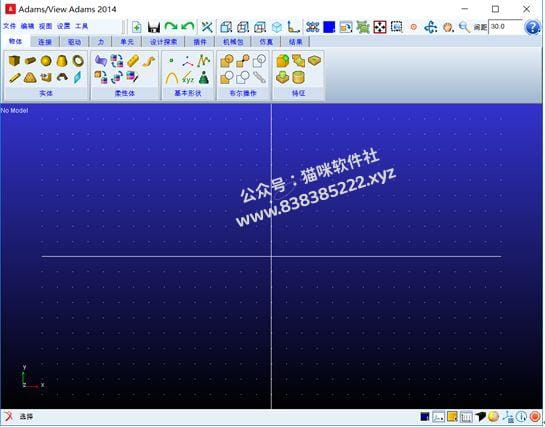The width and height of the screenshot is (545, 427).
Task: Open the 文件 (File) menu
Action: click(9, 26)
